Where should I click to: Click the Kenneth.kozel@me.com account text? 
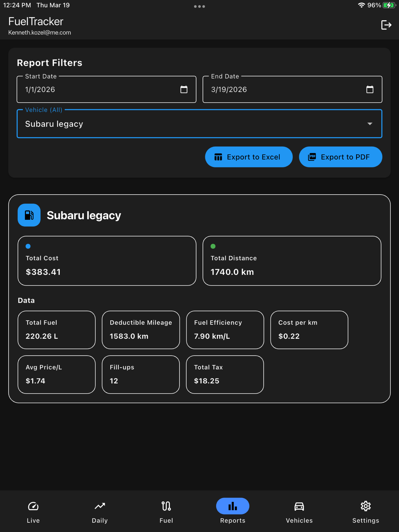[40, 32]
